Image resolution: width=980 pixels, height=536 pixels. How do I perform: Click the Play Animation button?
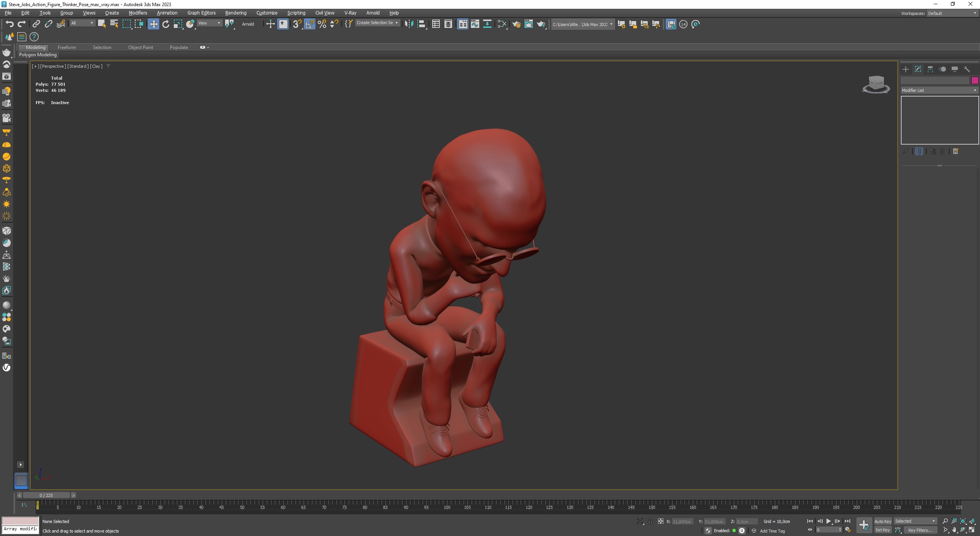point(828,521)
